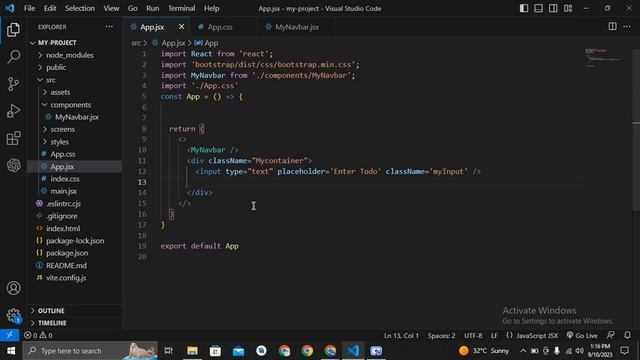Open package.json file
Screen dimensions: 640x360
pyautogui.click(x=75, y=253)
